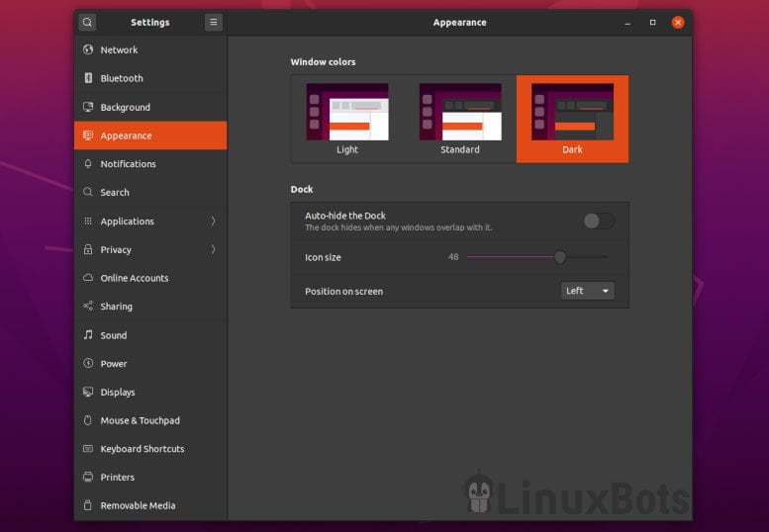
Task: Open the Bluetooth settings label
Action: click(122, 78)
